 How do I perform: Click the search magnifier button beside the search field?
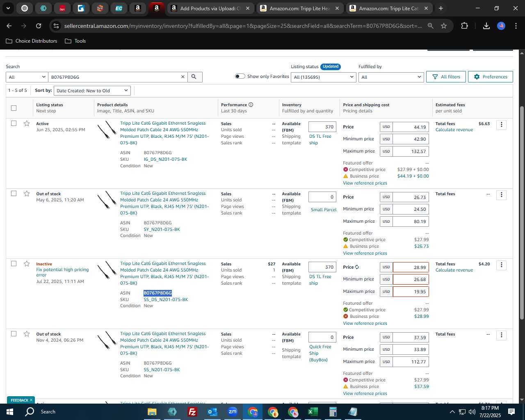point(194,77)
